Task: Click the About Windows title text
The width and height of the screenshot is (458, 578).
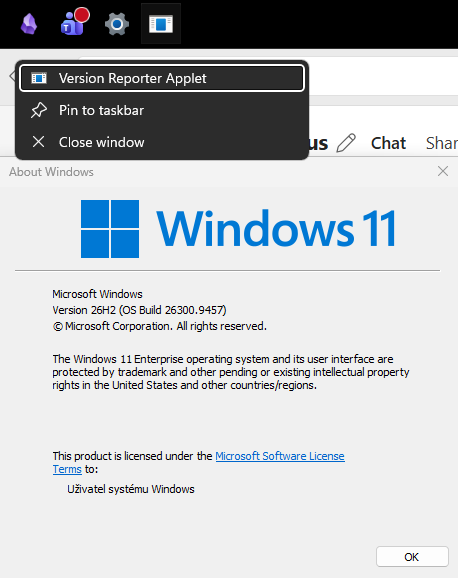Action: pos(51,172)
